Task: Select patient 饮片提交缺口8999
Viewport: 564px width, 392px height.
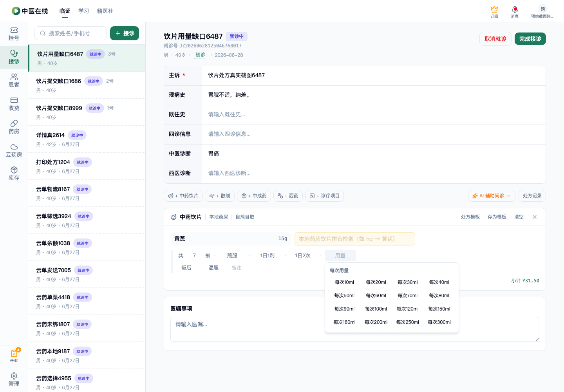Action: coord(87,112)
